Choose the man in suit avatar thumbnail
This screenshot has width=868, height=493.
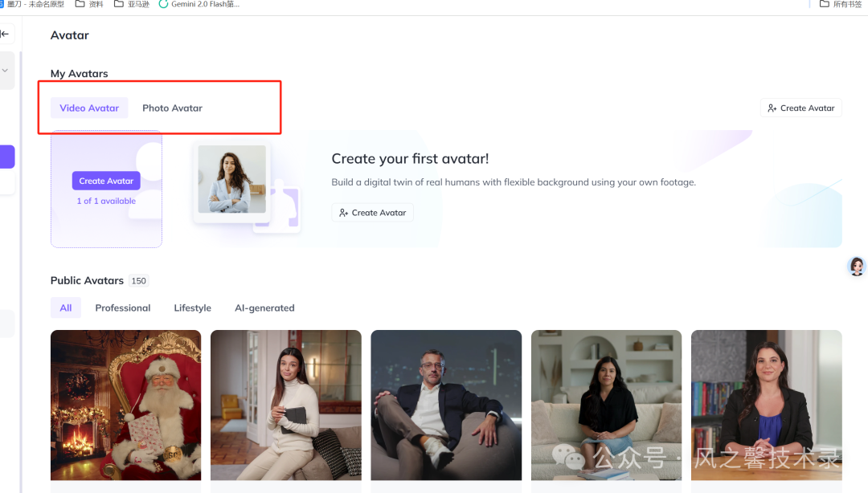click(x=446, y=405)
